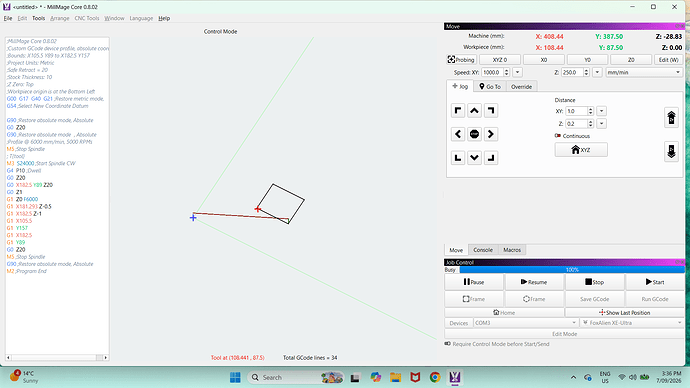Screen dimensions: 690x388
Task: Click the Z distance input field
Action: [576, 124]
